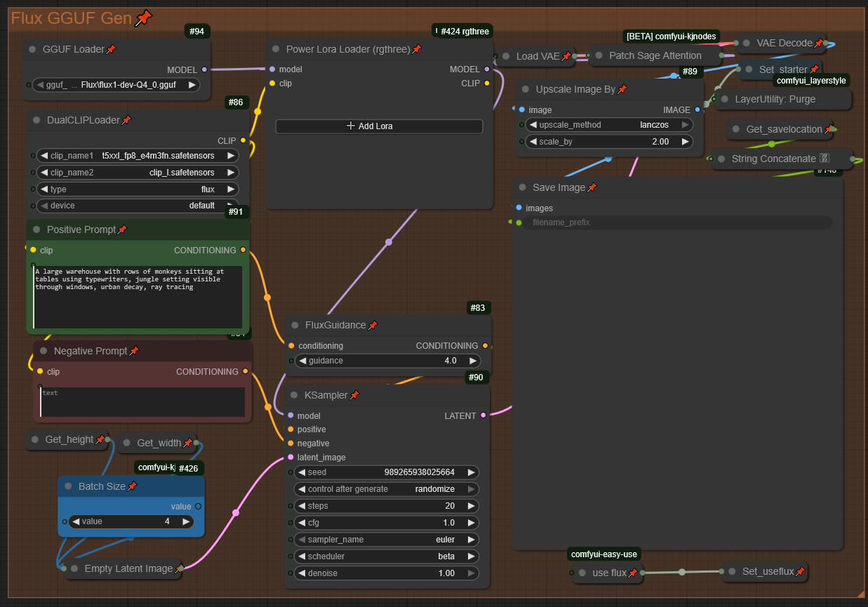
Task: Open the clip_name2 dropdown showing clip_l.safetensors
Action: [x=138, y=173]
